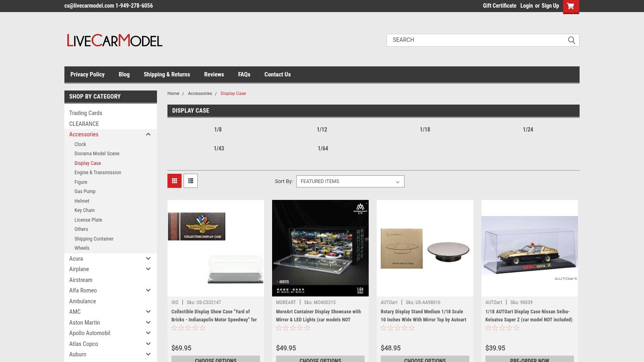
Task: Open the Helmet subcategory
Action: (x=82, y=201)
